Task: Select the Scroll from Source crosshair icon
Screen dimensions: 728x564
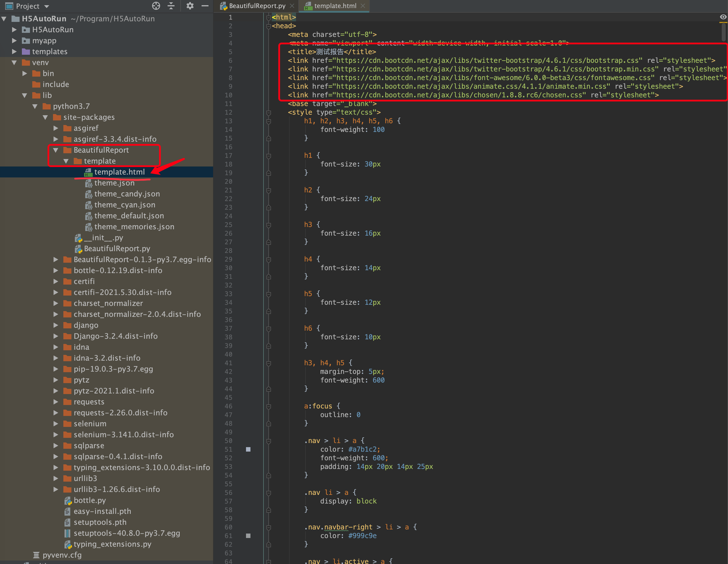Action: coord(156,6)
